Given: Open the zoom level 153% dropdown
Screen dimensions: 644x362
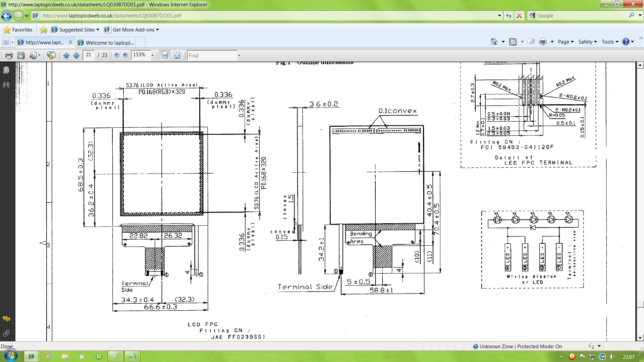Looking at the screenshot, I should pyautogui.click(x=152, y=55).
